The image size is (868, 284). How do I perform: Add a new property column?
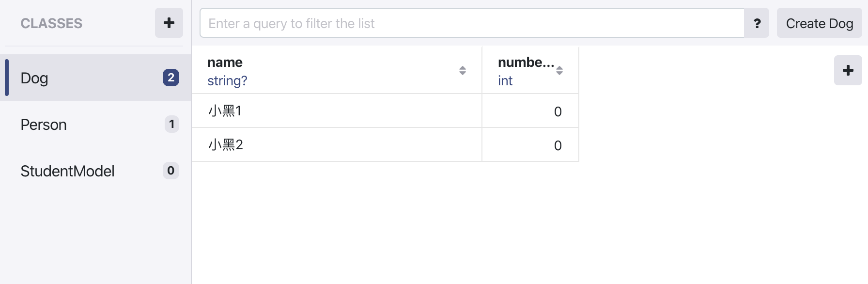click(x=848, y=70)
